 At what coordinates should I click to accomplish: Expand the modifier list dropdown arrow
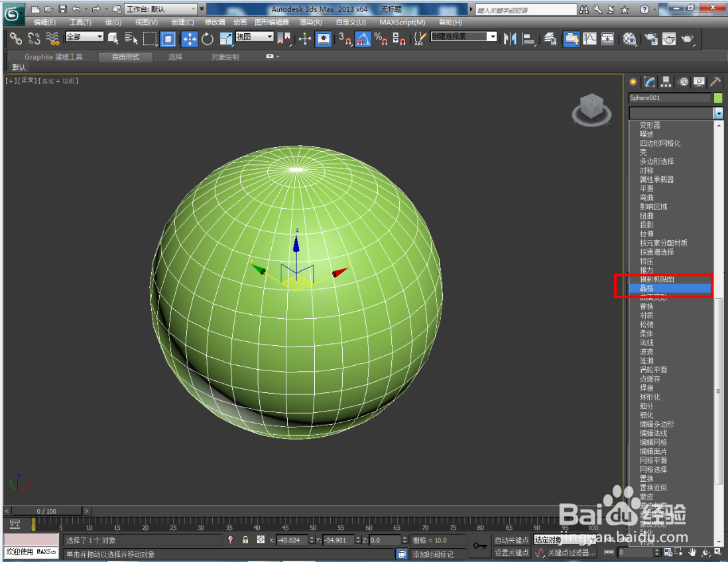pyautogui.click(x=718, y=113)
